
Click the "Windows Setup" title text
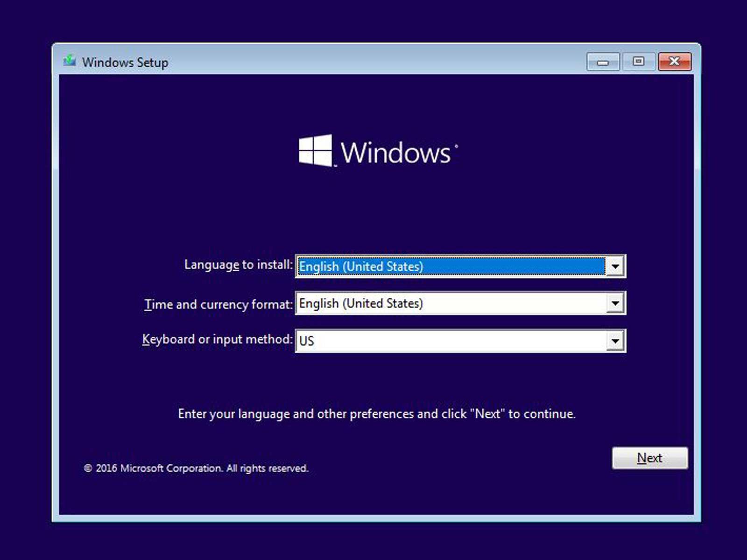125,62
